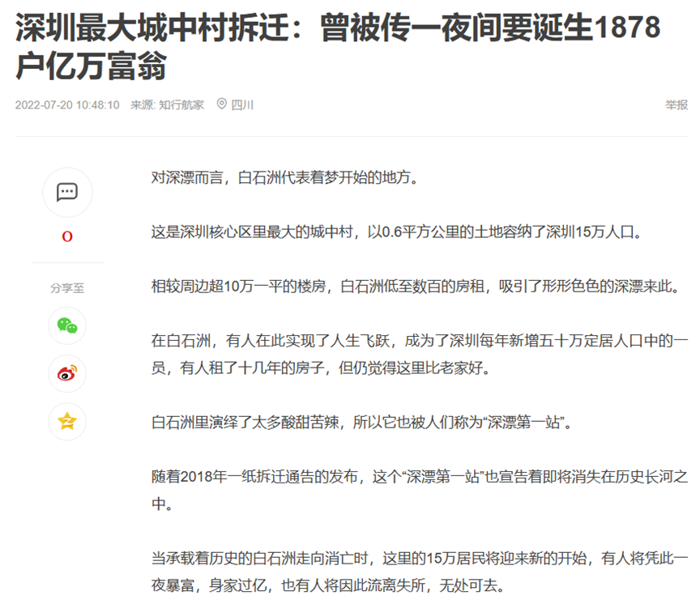Click paragraph starting 相较周边超10万一平
Viewport: 700px width, 604px height.
pos(416,286)
